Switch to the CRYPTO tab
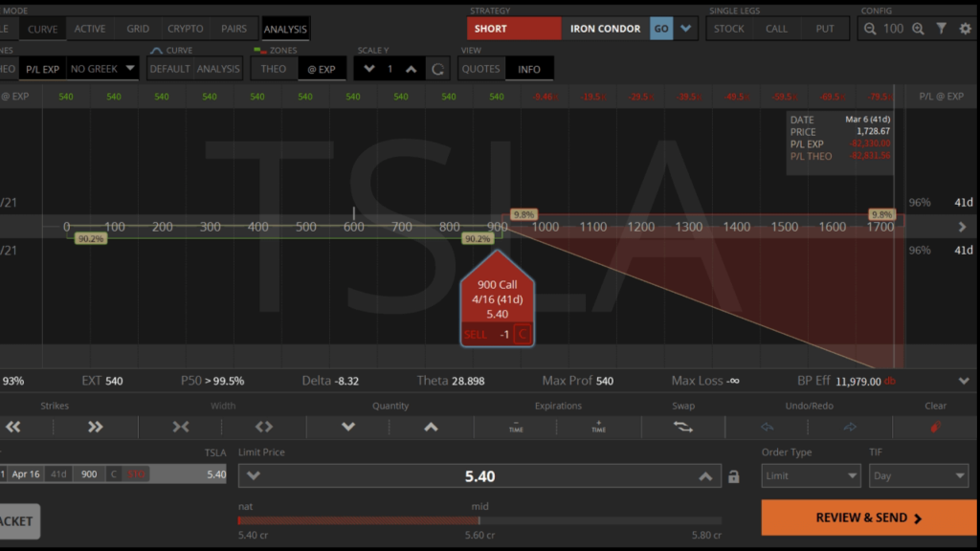The image size is (980, 551). pos(184,29)
